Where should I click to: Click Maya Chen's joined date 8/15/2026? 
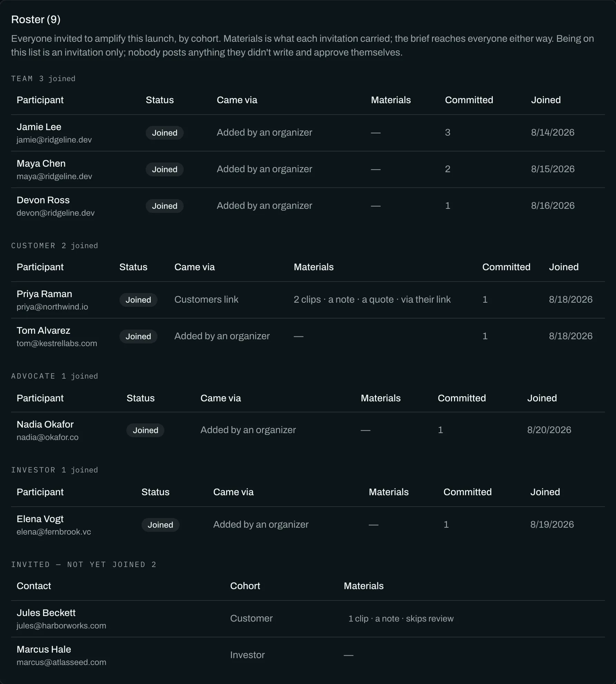[552, 169]
